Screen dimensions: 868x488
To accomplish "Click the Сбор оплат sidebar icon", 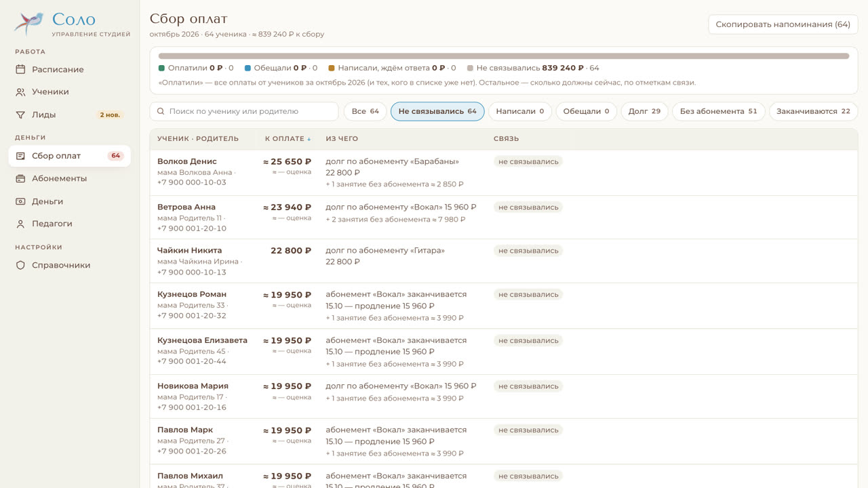I will (x=20, y=156).
